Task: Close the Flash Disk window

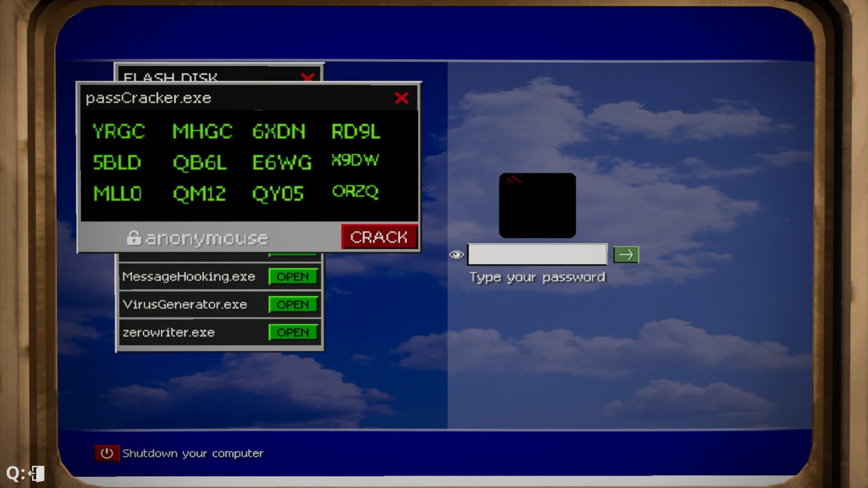Action: coord(308,77)
